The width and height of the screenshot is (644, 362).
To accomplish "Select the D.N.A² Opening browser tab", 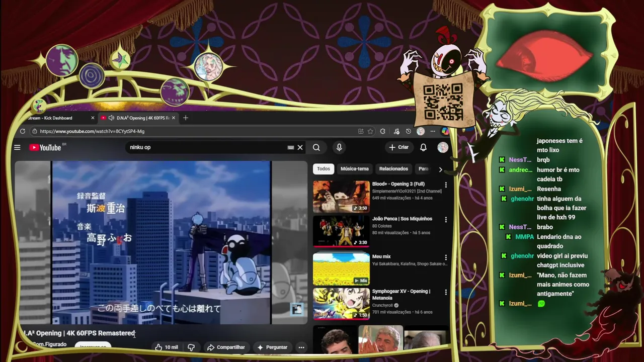I will coord(138,118).
